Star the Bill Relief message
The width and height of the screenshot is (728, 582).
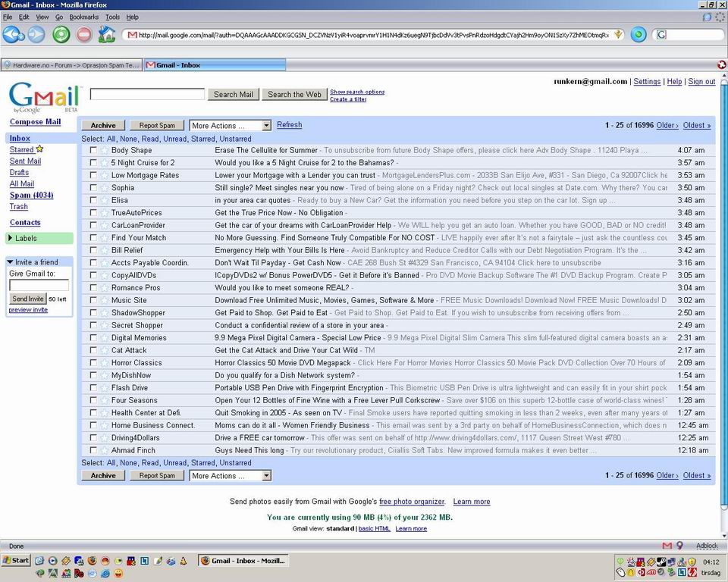click(105, 250)
